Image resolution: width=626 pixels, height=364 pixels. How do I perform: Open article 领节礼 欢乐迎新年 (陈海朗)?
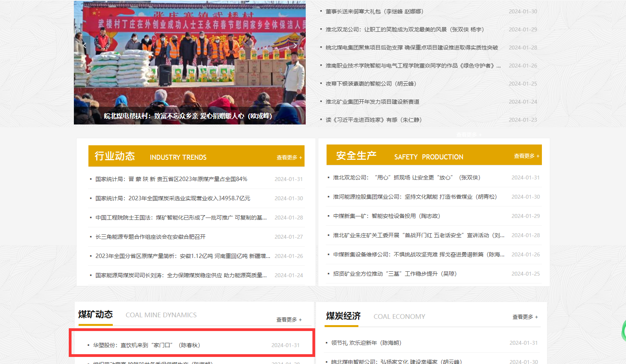366,343
